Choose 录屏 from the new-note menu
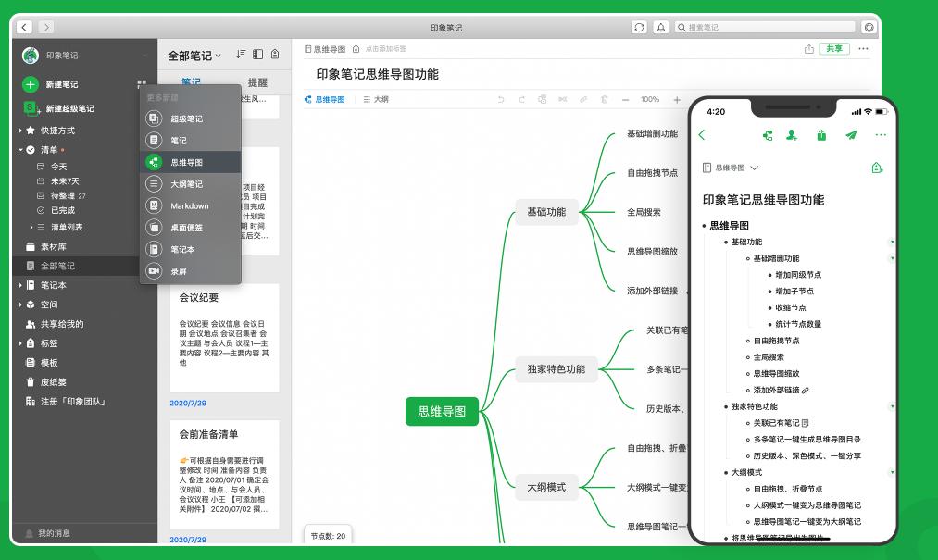The height and width of the screenshot is (560, 938). pos(190,271)
